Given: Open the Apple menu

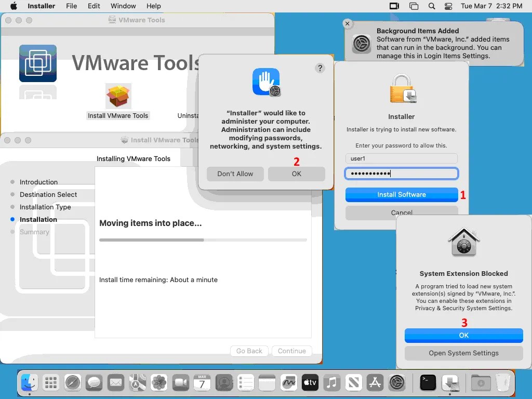Looking at the screenshot, I should (14, 6).
